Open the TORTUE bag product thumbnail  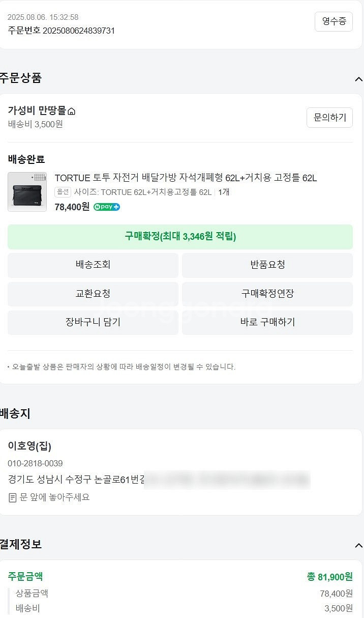pyautogui.click(x=27, y=191)
